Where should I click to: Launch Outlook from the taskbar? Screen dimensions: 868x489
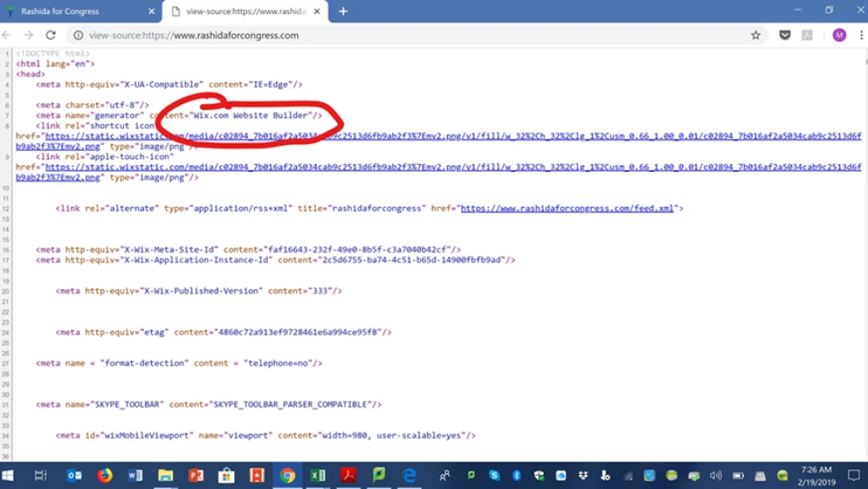click(74, 475)
